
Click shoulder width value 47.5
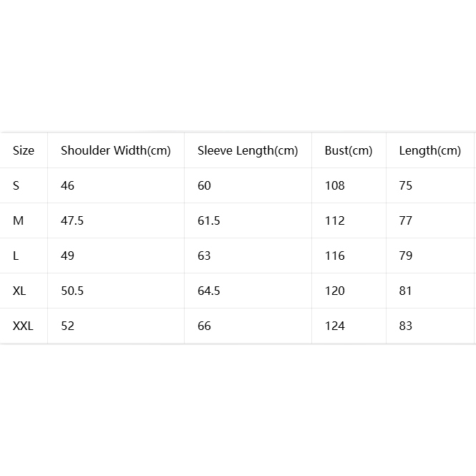(x=72, y=220)
